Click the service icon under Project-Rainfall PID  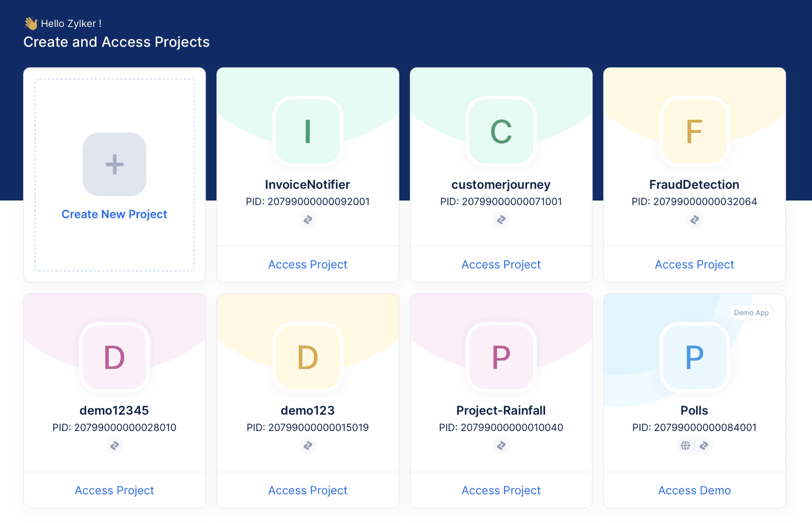coord(501,445)
